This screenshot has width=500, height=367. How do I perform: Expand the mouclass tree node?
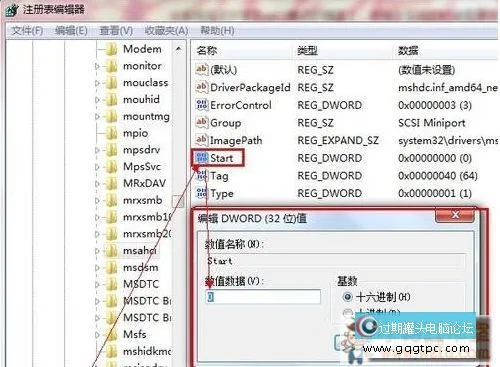[97, 83]
